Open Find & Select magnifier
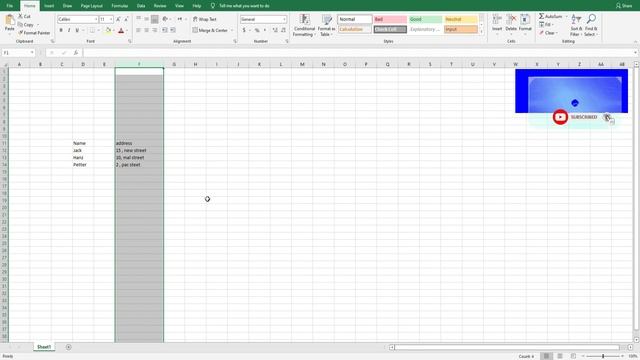The image size is (640, 360). click(591, 25)
